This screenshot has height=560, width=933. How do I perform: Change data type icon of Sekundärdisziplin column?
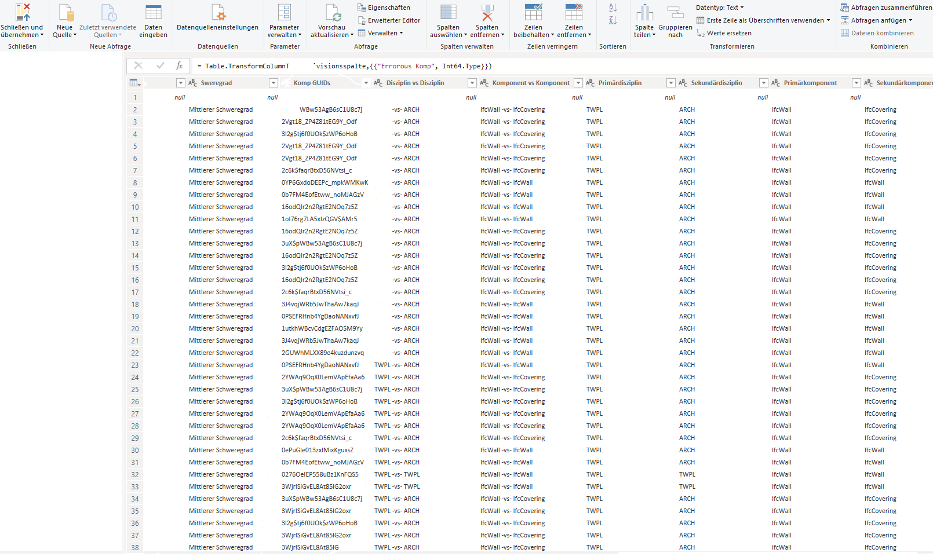pyautogui.click(x=683, y=83)
